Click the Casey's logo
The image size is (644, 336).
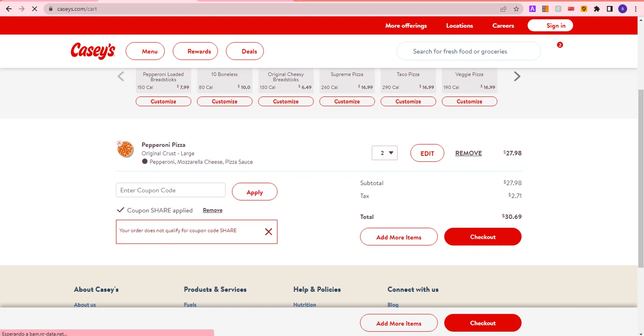coord(93,51)
